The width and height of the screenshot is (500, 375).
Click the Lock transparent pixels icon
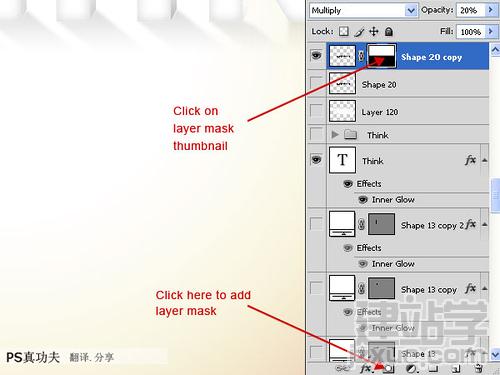(x=344, y=32)
